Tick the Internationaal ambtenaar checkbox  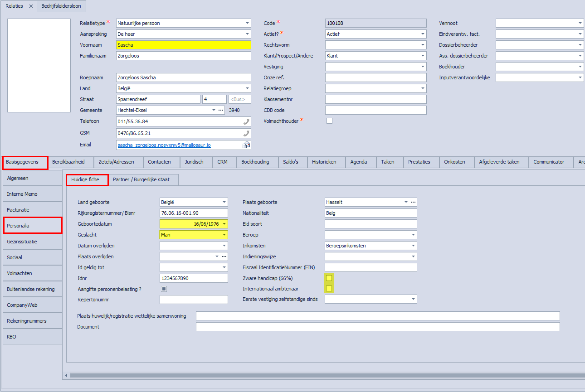[329, 289]
